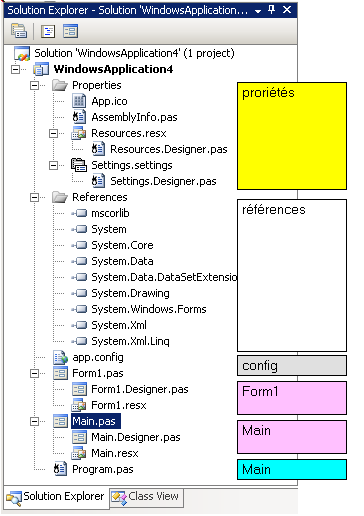364x516 pixels.
Task: Click the Program.pas file icon
Action: [60, 469]
